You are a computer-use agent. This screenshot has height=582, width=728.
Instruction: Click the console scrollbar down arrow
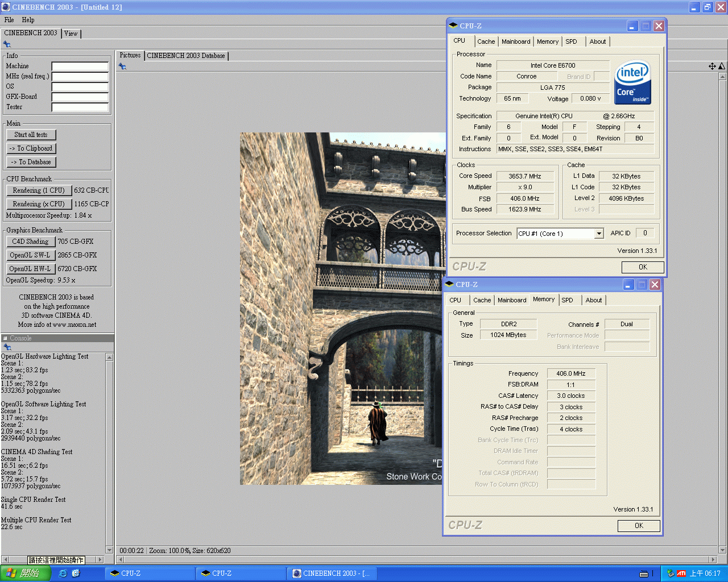click(x=109, y=550)
